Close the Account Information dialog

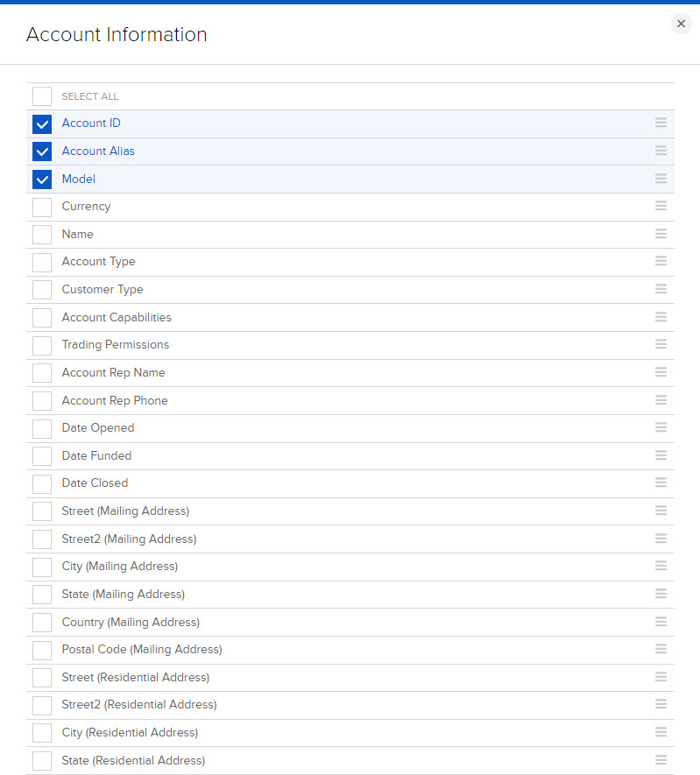[x=681, y=24]
